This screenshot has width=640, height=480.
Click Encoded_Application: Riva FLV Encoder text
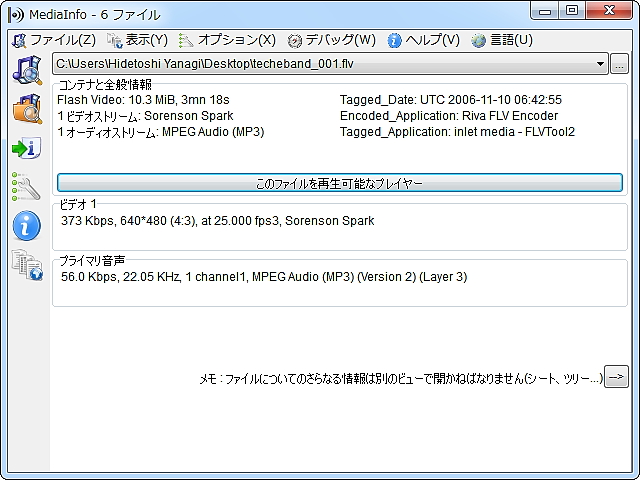point(449,116)
